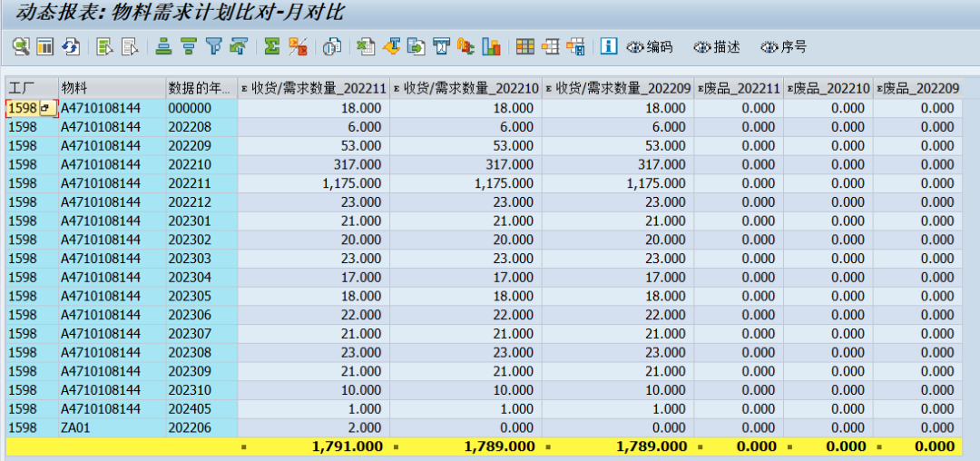Click the Change Layout grid icon
Screen dimensions: 980x461
click(525, 46)
